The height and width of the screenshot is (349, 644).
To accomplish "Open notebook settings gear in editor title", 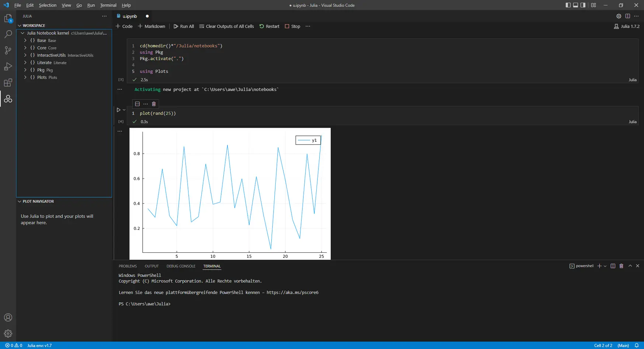I will click(619, 16).
